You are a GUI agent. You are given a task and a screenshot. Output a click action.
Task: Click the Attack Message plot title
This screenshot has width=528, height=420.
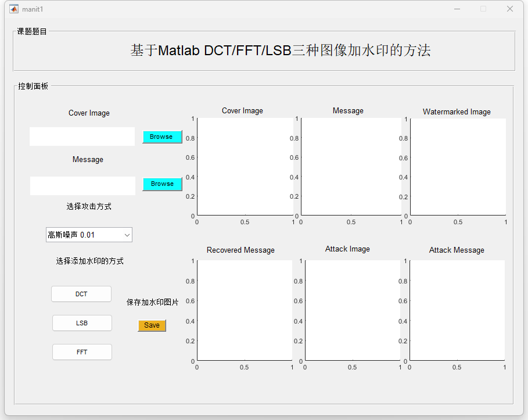(x=457, y=250)
